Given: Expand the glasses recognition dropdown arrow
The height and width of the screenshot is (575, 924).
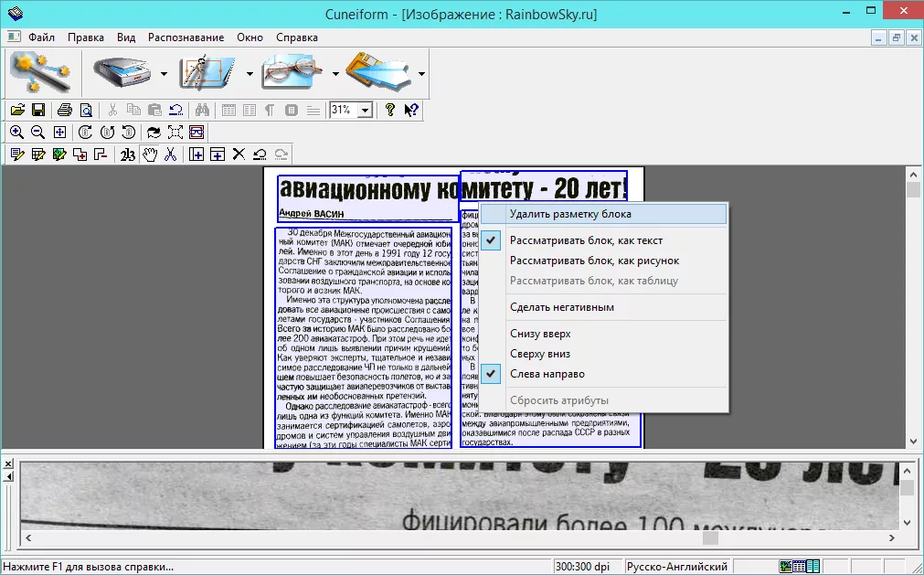Looking at the screenshot, I should pyautogui.click(x=335, y=73).
